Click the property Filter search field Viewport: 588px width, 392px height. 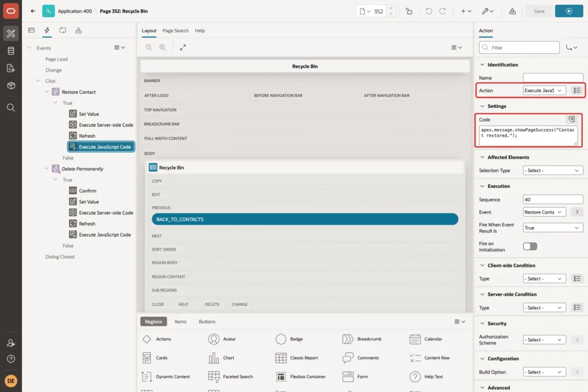coord(519,48)
